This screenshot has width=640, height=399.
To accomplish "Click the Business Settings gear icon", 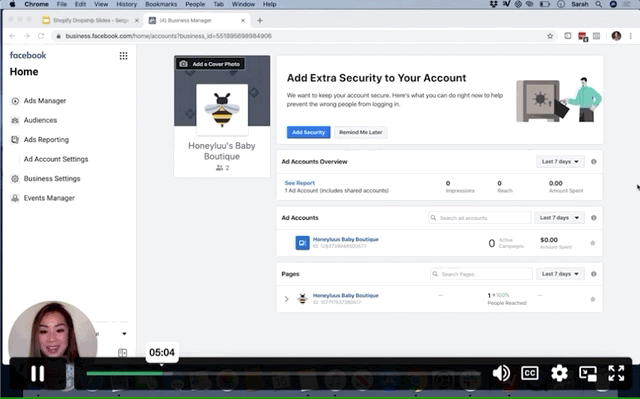I will pyautogui.click(x=15, y=179).
